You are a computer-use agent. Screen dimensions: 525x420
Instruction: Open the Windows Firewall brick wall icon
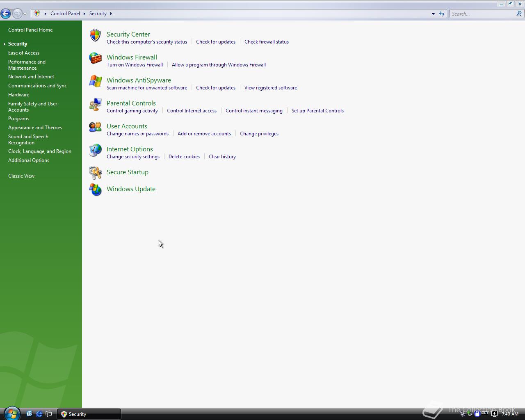tap(95, 58)
